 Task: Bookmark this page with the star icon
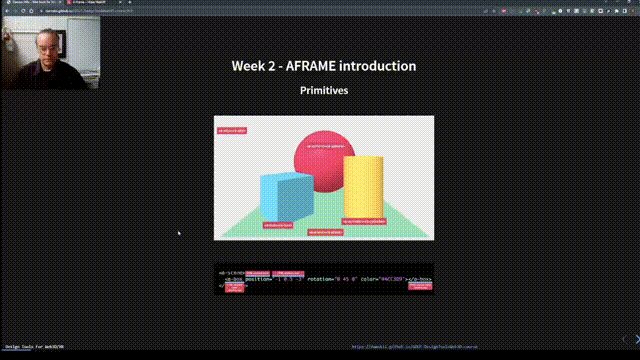[494, 11]
